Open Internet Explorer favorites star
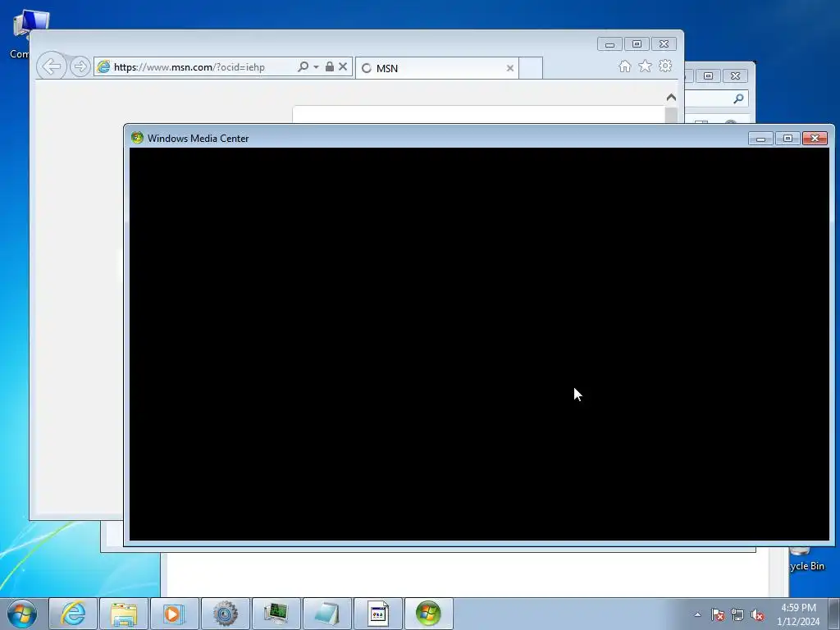Screen dimensions: 840x630 click(x=645, y=66)
